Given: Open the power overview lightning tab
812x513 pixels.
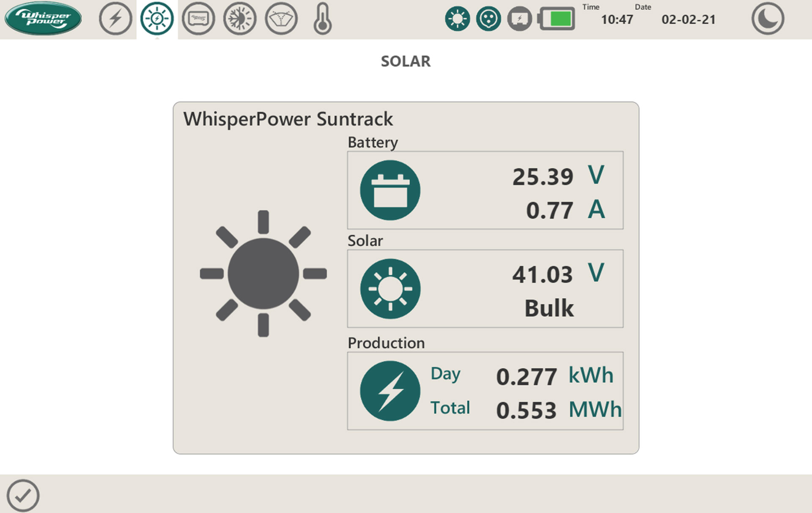Looking at the screenshot, I should (x=115, y=19).
